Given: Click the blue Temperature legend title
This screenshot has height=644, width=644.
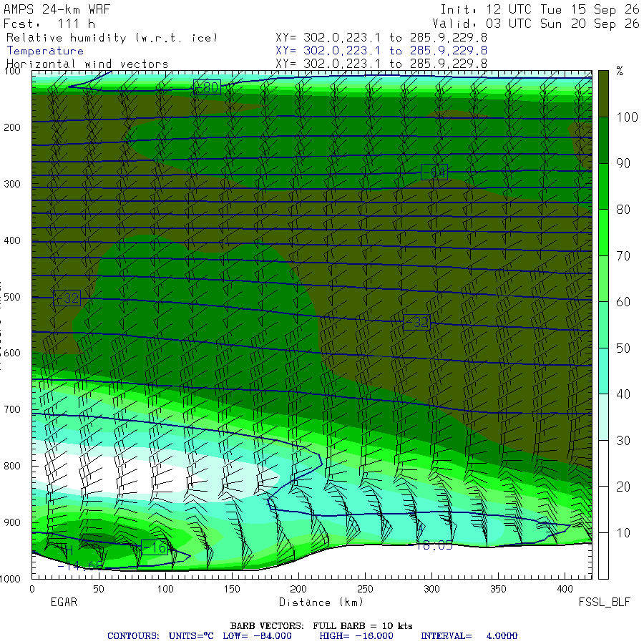Looking at the screenshot, I should click(x=45, y=51).
